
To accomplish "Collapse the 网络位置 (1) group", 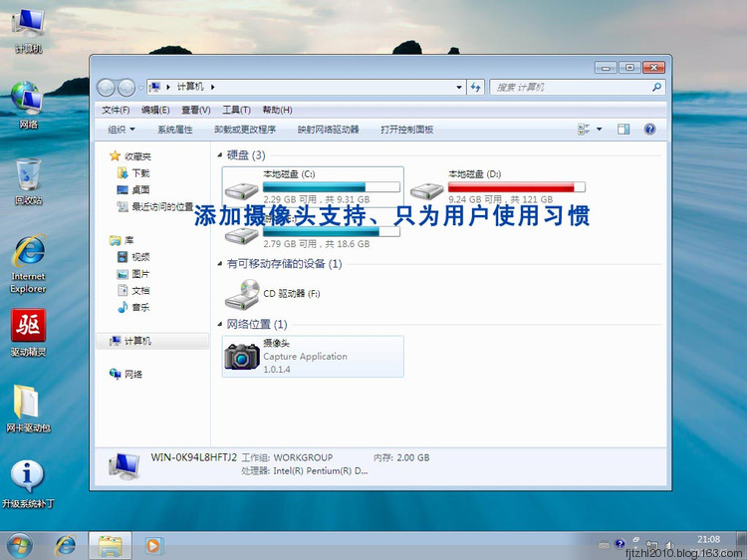I will coord(220,325).
